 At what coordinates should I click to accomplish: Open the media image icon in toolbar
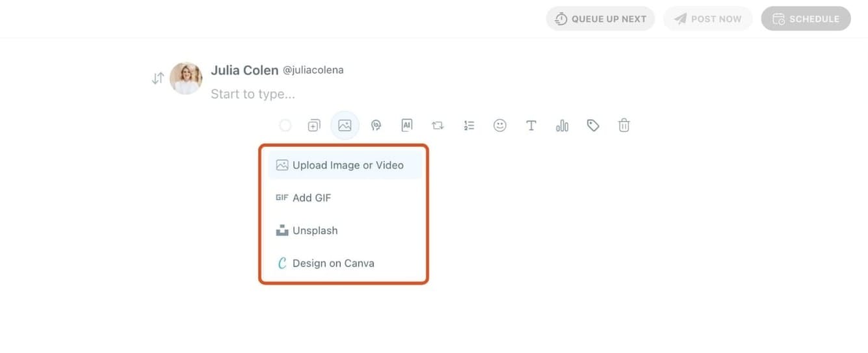click(345, 125)
